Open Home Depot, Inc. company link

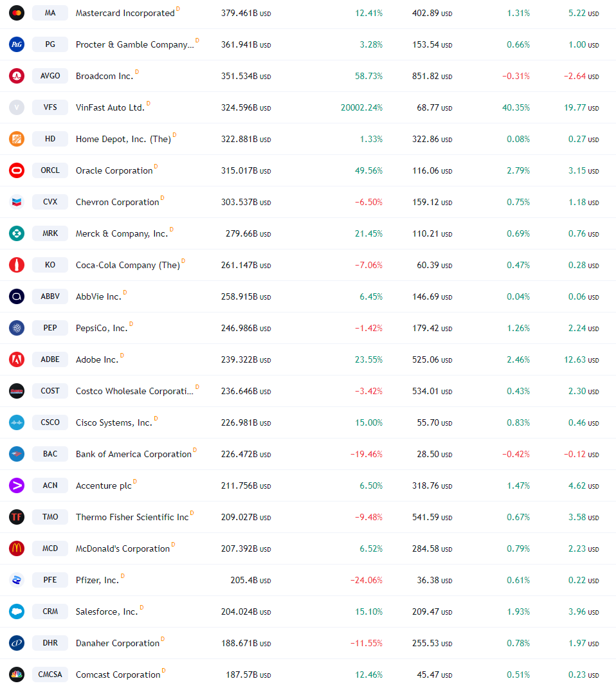click(x=123, y=139)
